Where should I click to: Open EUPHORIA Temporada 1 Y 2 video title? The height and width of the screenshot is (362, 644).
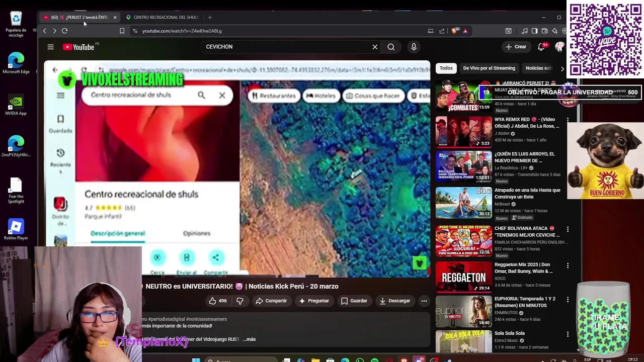click(525, 302)
